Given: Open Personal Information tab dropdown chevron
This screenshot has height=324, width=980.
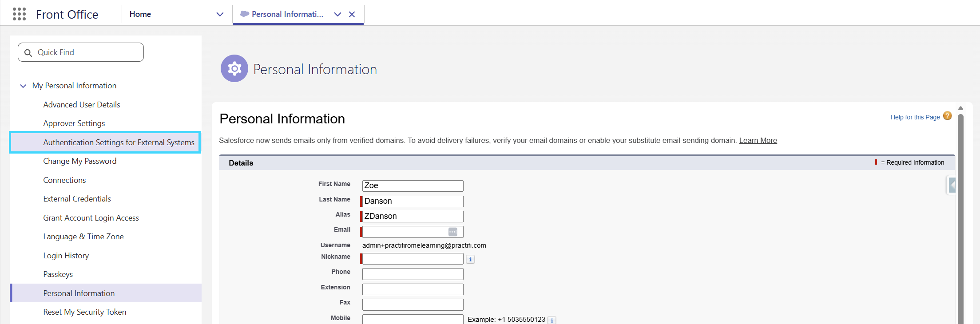Looking at the screenshot, I should [x=337, y=14].
